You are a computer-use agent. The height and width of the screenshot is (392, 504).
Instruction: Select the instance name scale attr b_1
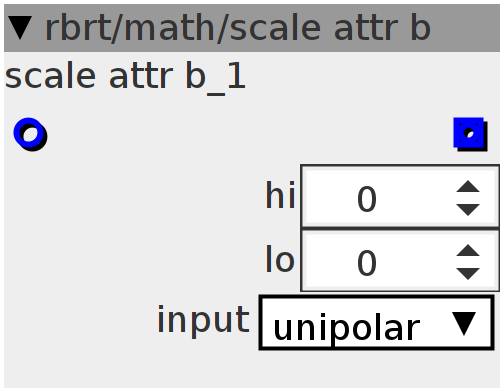click(x=125, y=78)
